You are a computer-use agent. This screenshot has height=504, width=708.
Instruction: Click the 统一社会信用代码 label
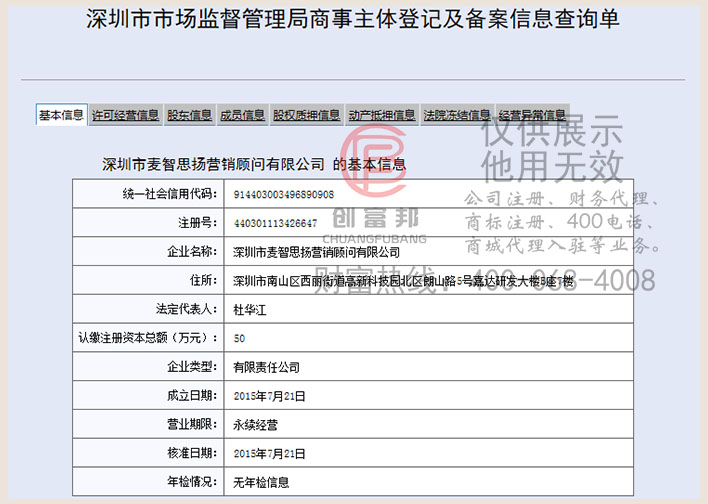tap(170, 194)
